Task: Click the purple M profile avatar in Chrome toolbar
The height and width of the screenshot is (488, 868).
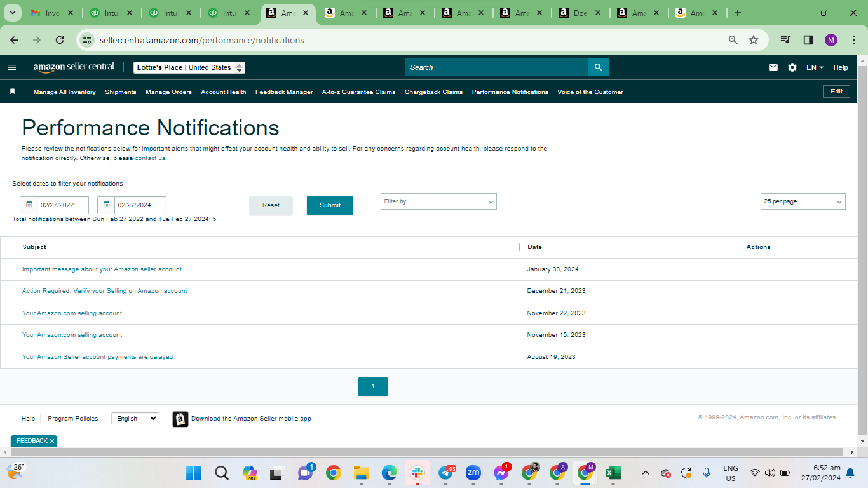Action: [831, 40]
